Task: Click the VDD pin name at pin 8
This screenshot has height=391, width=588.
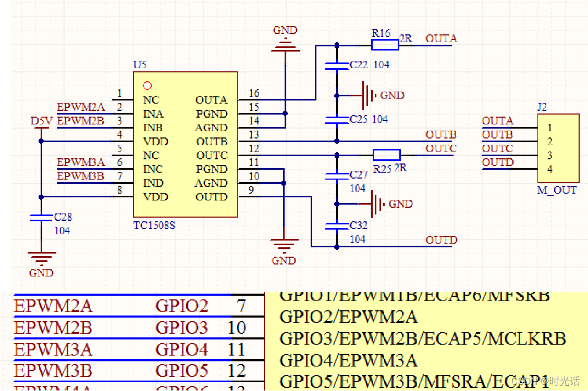Action: (x=156, y=197)
